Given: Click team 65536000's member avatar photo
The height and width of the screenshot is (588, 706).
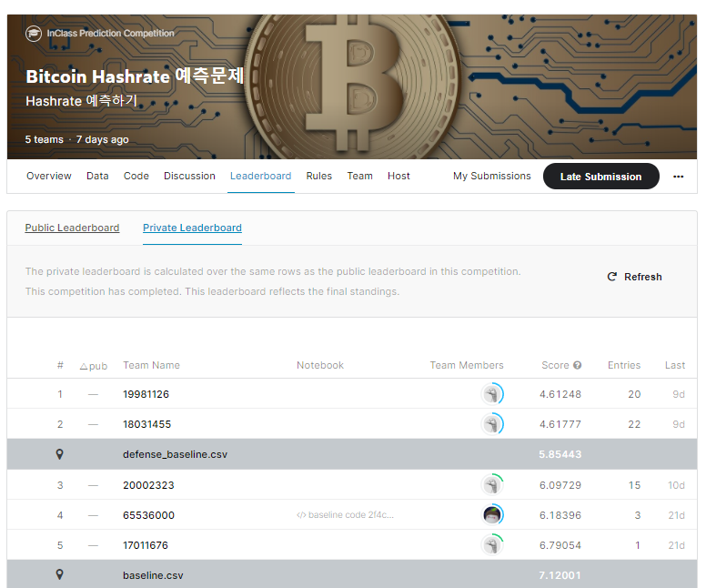Looking at the screenshot, I should click(491, 515).
